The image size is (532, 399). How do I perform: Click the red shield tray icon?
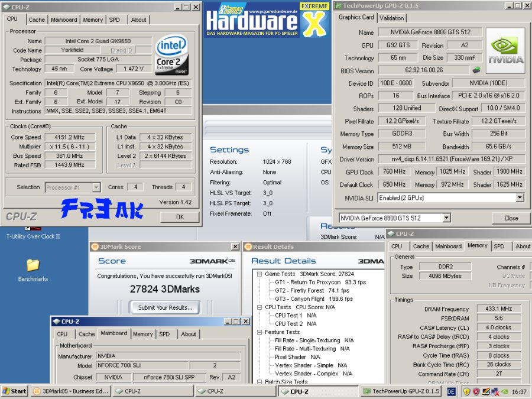pyautogui.click(x=476, y=392)
